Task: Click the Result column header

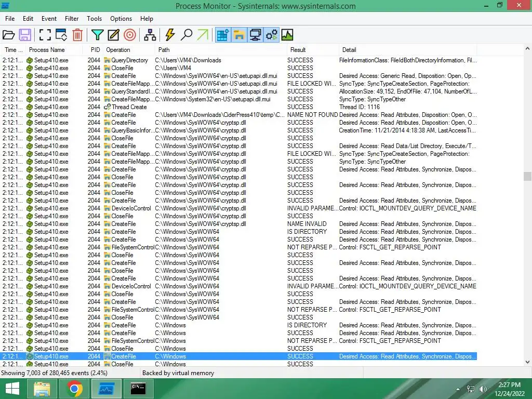Action: click(313, 50)
